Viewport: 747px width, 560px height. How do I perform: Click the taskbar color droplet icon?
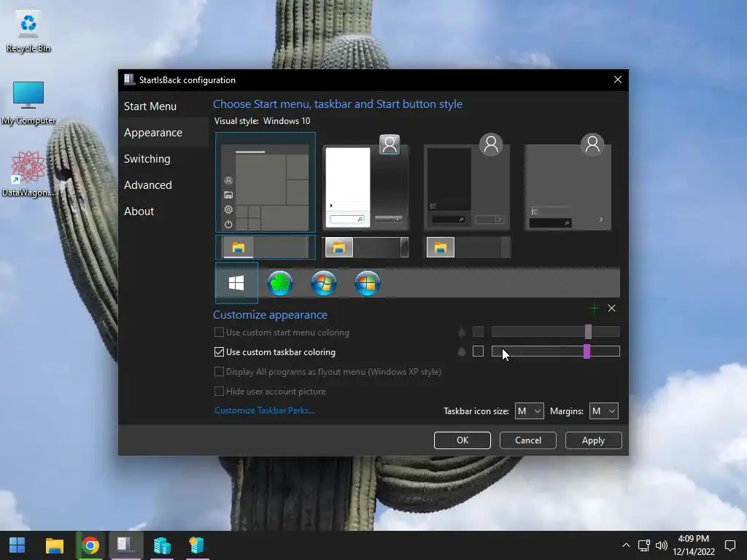click(461, 352)
